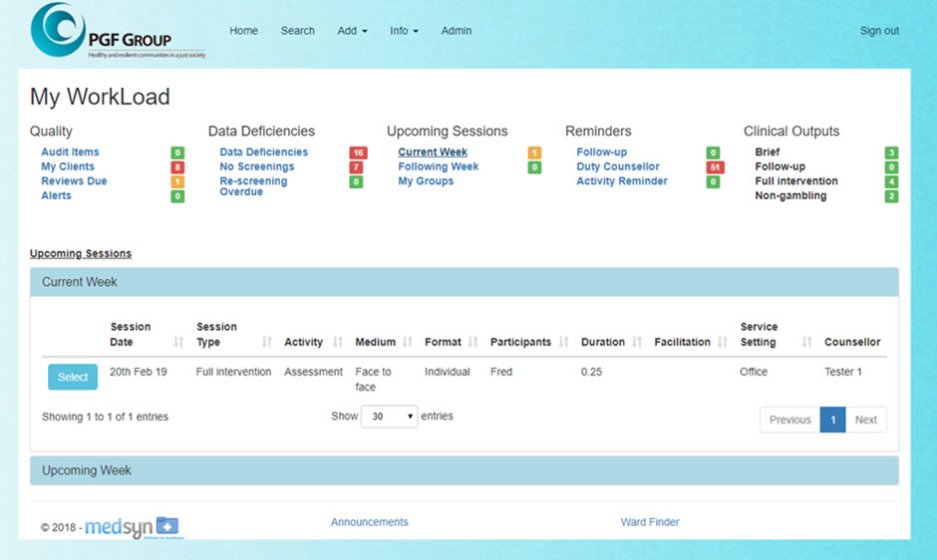937x560 pixels.
Task: Open the My Clients quality link
Action: (68, 166)
